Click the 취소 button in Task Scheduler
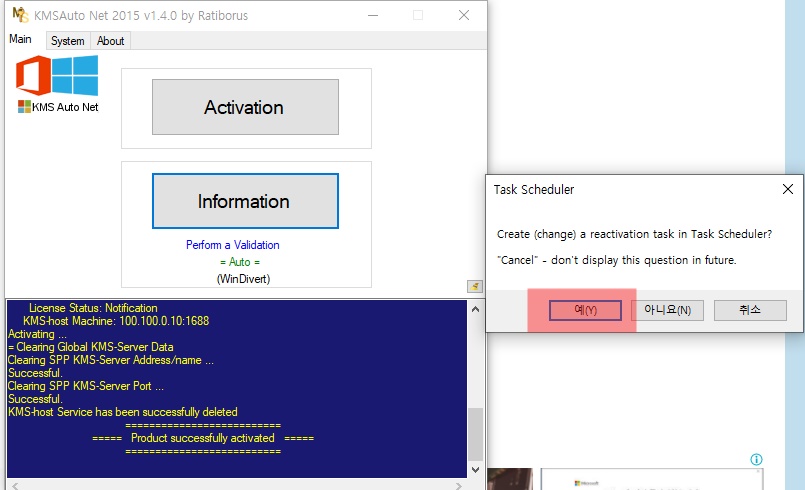805x490 pixels. pyautogui.click(x=750, y=310)
